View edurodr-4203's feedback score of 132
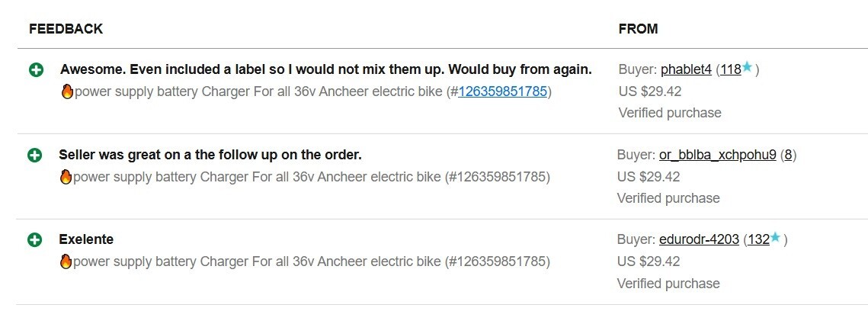The width and height of the screenshot is (868, 324). pyautogui.click(x=758, y=240)
